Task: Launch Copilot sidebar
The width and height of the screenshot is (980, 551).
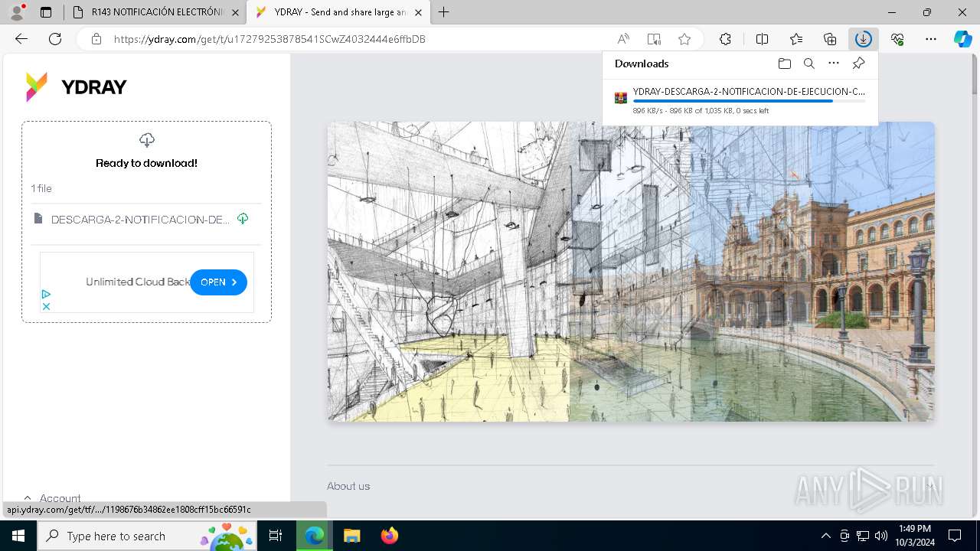Action: click(x=962, y=39)
